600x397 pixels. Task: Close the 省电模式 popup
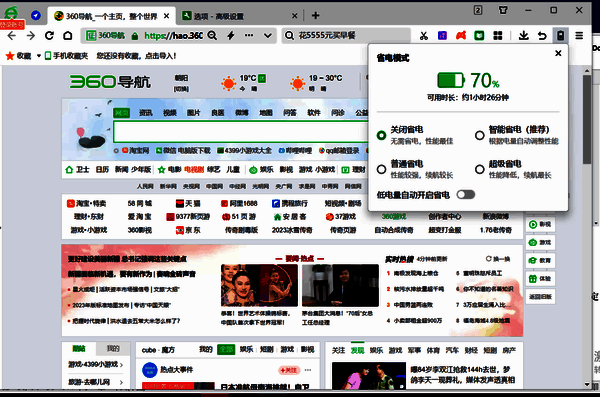pyautogui.click(x=558, y=53)
